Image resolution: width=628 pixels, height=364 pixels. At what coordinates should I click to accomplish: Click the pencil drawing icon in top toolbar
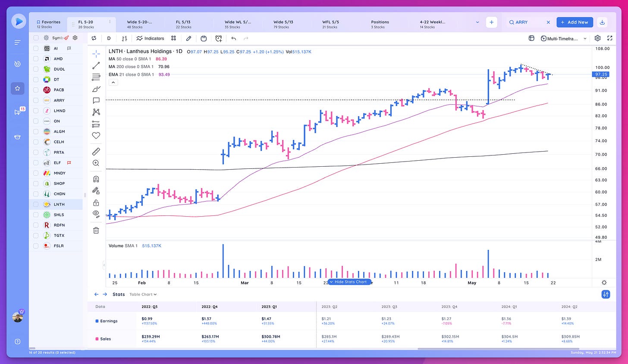[x=188, y=38]
